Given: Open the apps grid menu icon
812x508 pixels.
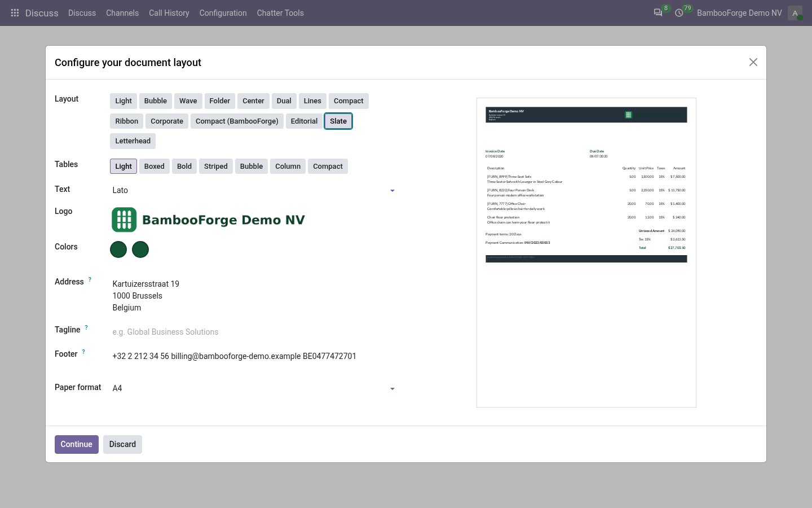Looking at the screenshot, I should (15, 13).
